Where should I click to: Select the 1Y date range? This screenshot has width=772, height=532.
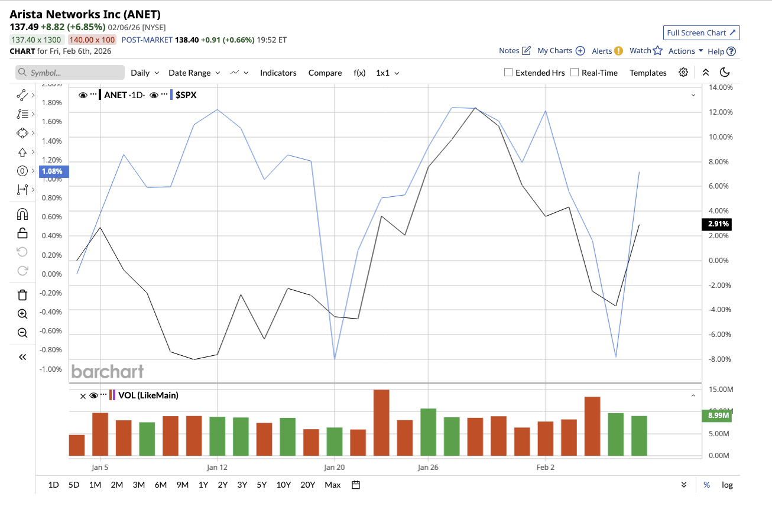point(203,485)
